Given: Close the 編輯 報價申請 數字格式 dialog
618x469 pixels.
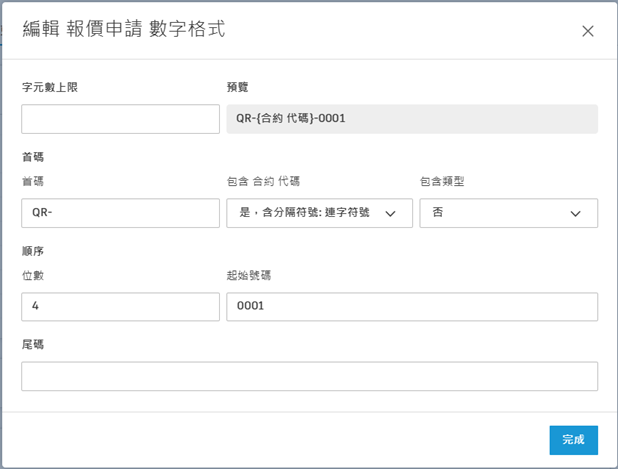Looking at the screenshot, I should pos(588,31).
